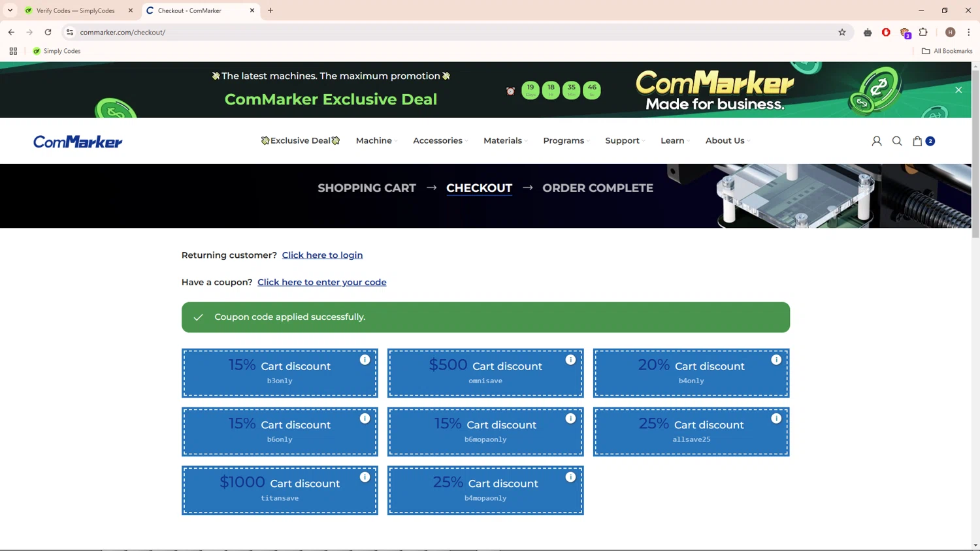
Task: Click the scrollbar down arrow
Action: 975,545
